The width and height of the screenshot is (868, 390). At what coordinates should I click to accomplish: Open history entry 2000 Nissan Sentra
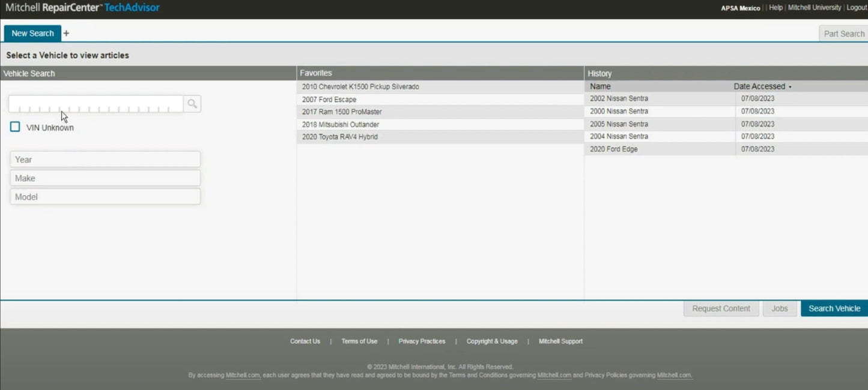click(726, 111)
